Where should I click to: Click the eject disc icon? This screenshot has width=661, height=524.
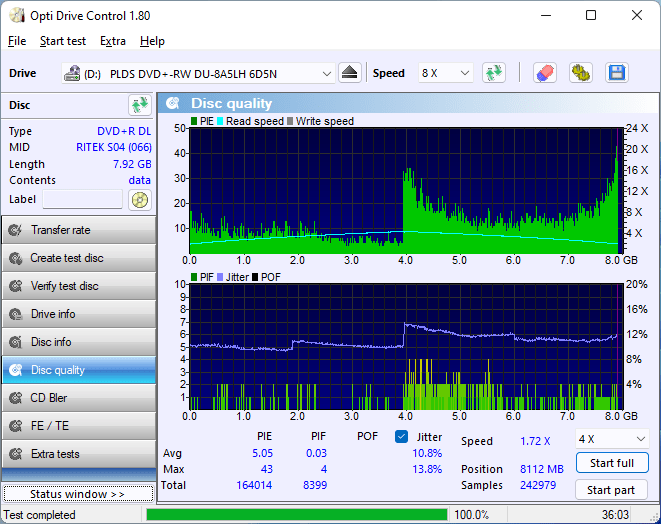point(349,73)
